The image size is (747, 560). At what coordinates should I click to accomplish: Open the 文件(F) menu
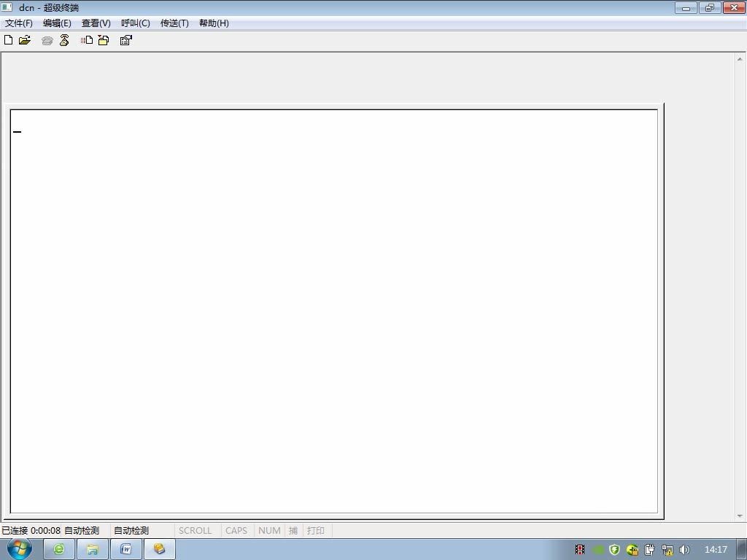click(18, 23)
